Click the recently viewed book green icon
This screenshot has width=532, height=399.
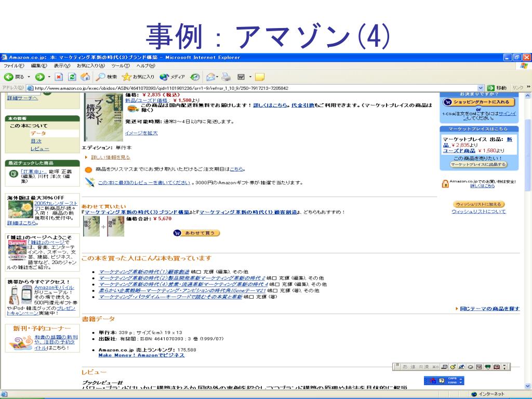pyautogui.click(x=13, y=174)
